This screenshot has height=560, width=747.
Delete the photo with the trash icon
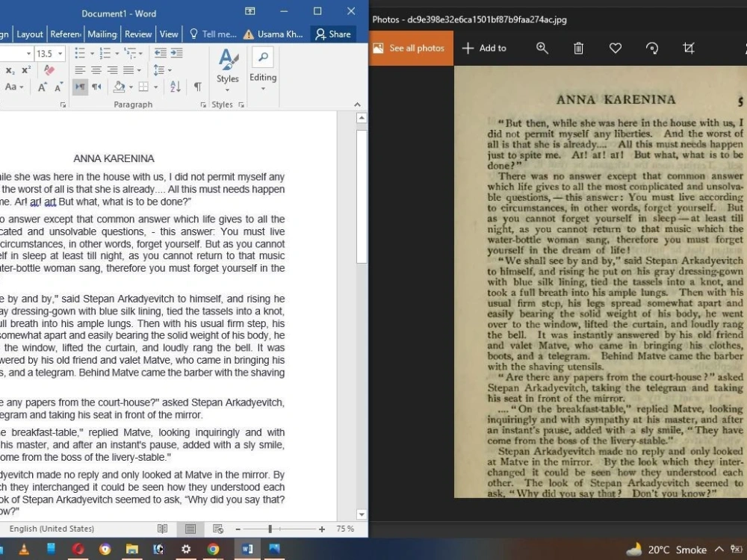click(577, 48)
